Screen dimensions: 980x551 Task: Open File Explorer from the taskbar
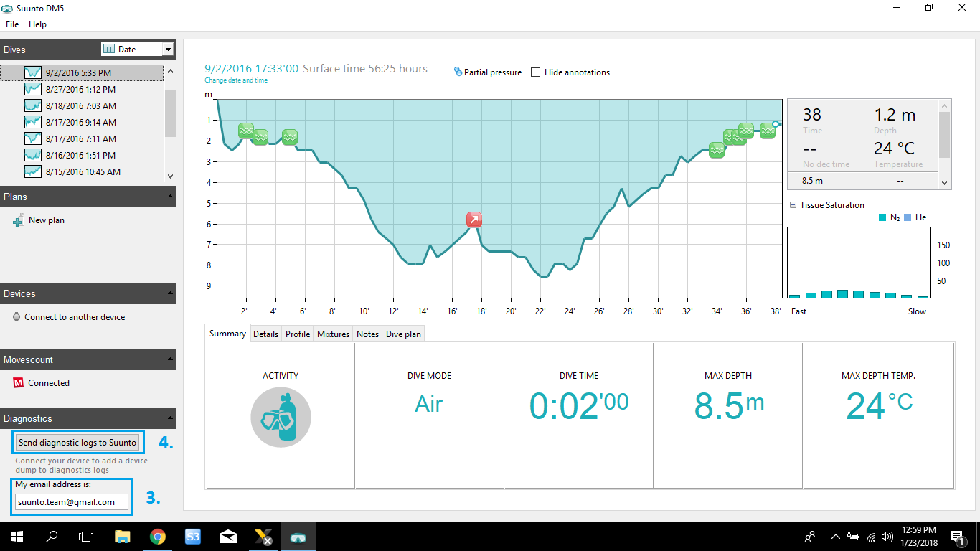(x=123, y=537)
